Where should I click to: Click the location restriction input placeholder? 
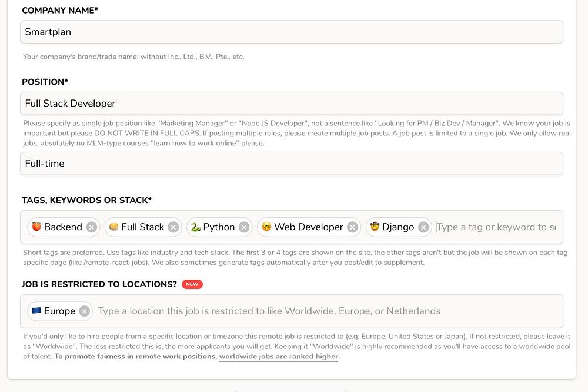coord(269,311)
